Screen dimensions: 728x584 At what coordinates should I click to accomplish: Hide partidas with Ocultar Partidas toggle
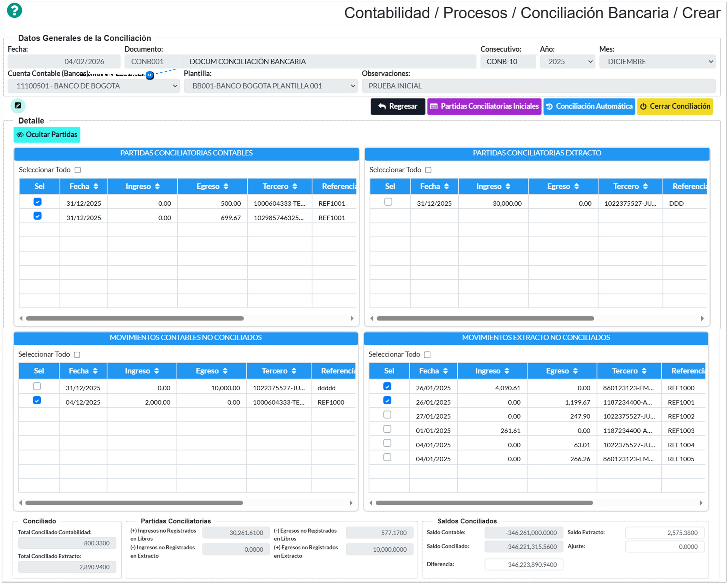click(47, 135)
